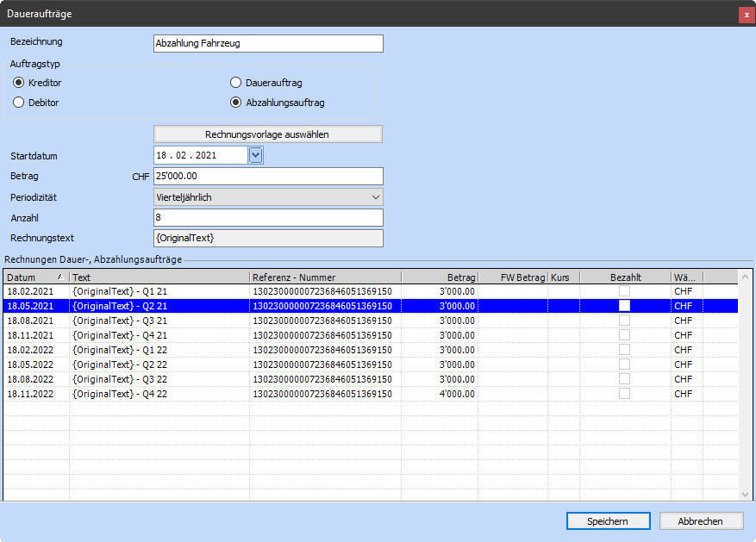
Task: Sort the table by Datum column header
Action: pos(34,277)
